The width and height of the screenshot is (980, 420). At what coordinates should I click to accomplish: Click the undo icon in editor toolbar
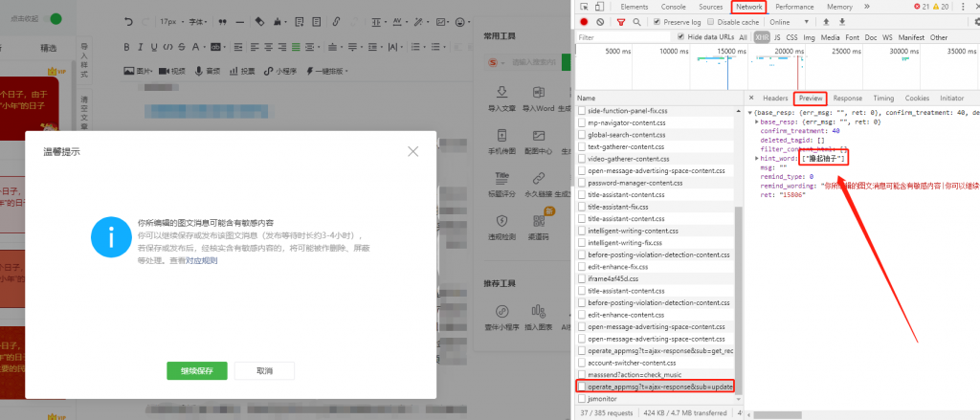point(129,22)
